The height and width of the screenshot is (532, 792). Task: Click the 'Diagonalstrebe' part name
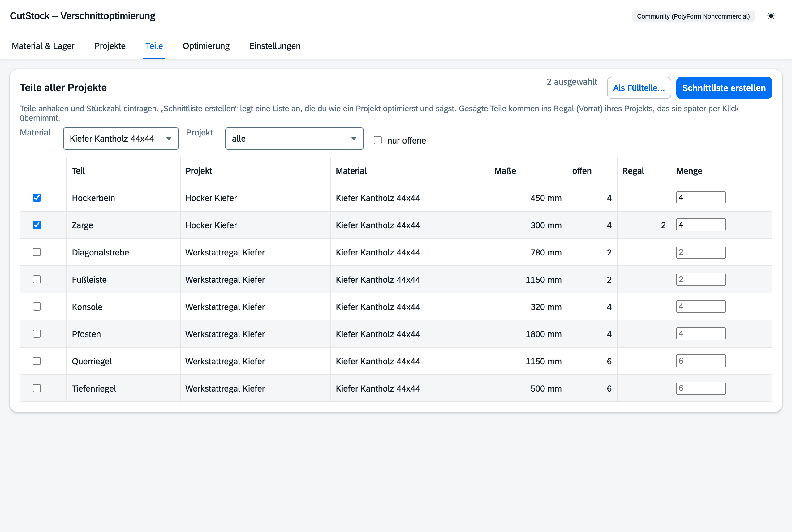point(101,252)
